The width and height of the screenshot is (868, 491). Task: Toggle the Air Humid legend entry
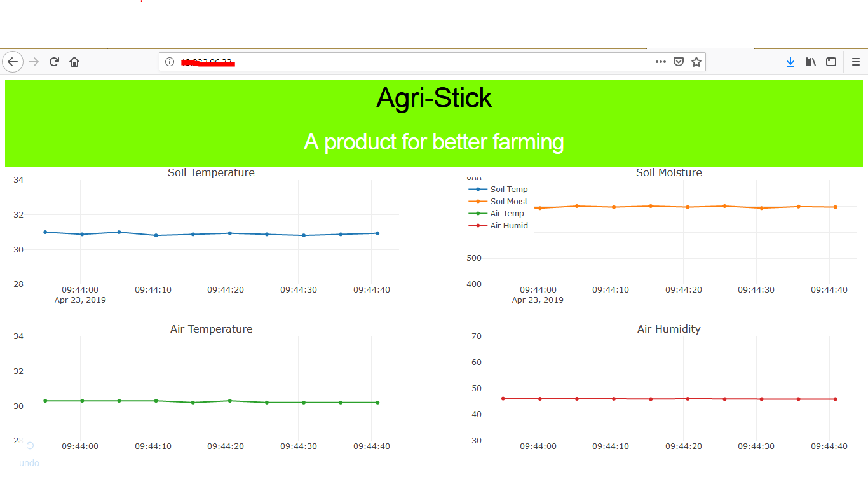(509, 225)
